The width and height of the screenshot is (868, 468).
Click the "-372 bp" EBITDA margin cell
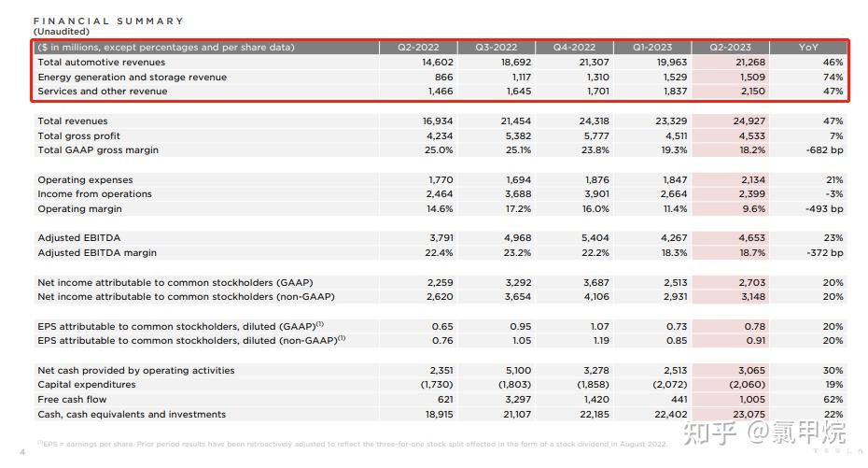point(825,253)
